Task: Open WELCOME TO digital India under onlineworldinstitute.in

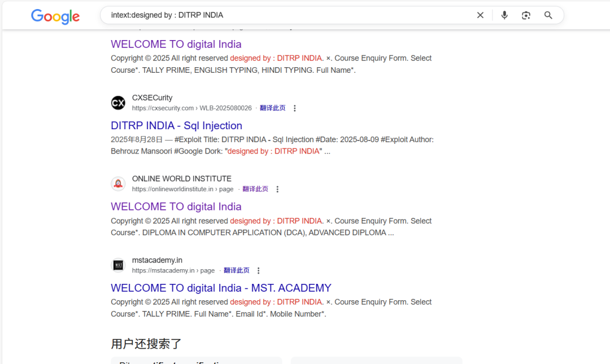Action: click(176, 207)
